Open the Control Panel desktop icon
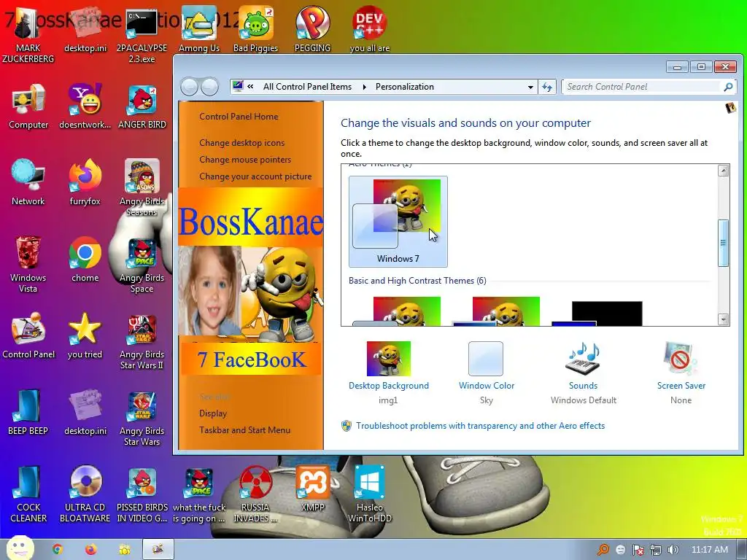The width and height of the screenshot is (747, 560). [28, 335]
